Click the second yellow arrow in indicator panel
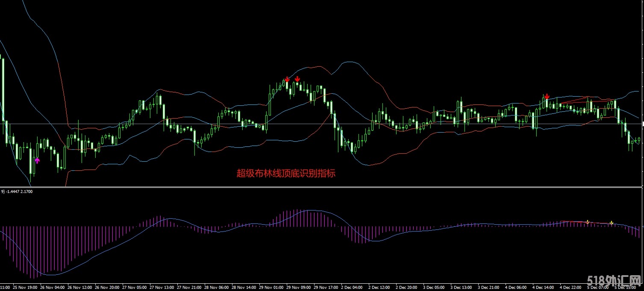644x291 pixels. pyautogui.click(x=612, y=223)
